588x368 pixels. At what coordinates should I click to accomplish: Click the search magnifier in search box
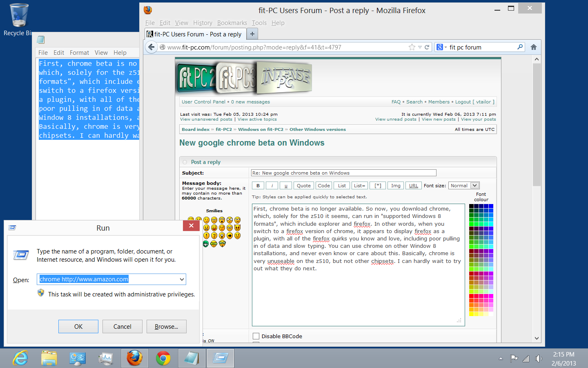coord(520,47)
